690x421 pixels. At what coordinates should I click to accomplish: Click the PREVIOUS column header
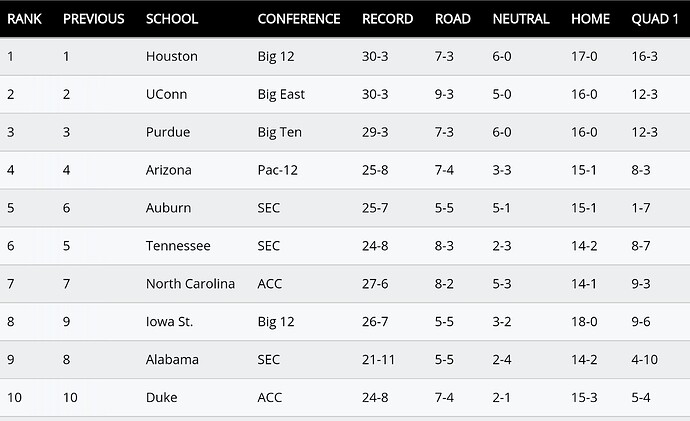tap(94, 19)
